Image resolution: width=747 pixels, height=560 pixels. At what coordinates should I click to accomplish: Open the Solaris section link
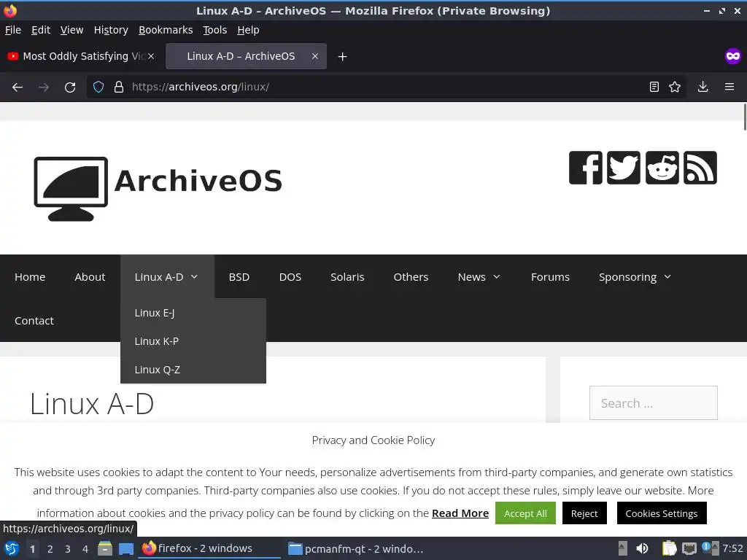(x=347, y=276)
